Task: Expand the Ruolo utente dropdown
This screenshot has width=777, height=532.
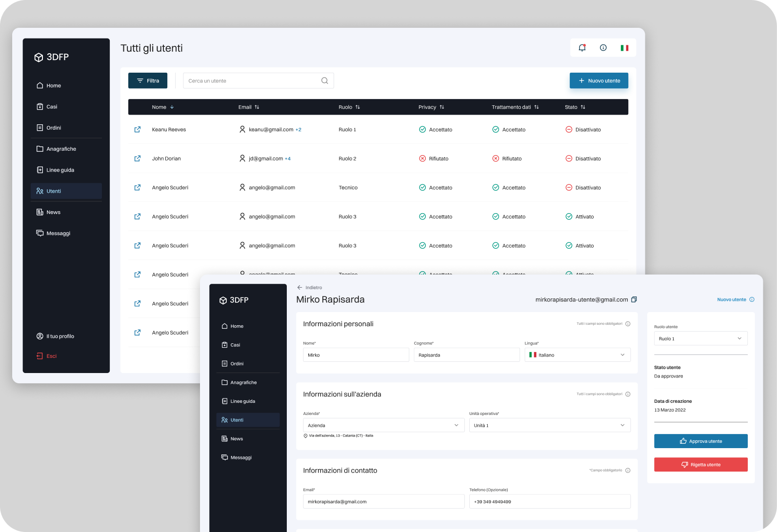Action: [x=700, y=338]
